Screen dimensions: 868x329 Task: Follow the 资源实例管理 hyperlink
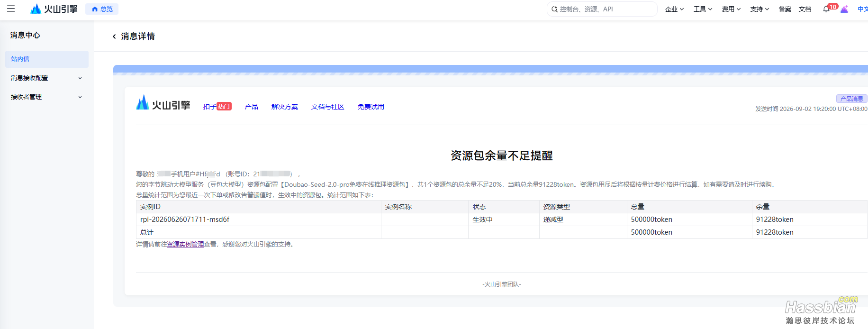tap(185, 244)
